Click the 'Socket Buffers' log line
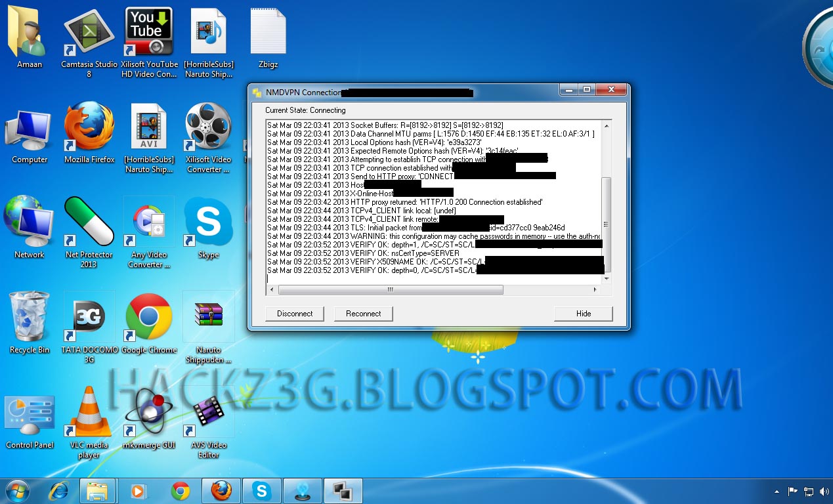 385,125
